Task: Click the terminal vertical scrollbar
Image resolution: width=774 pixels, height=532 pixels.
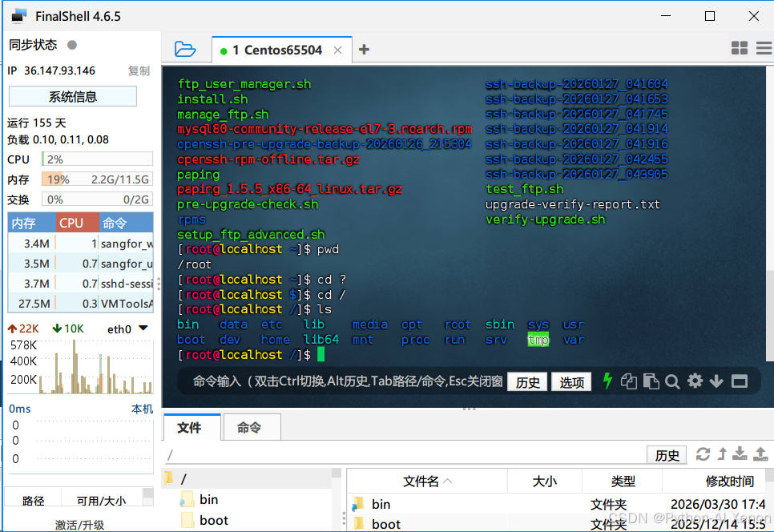Action: pyautogui.click(x=769, y=316)
